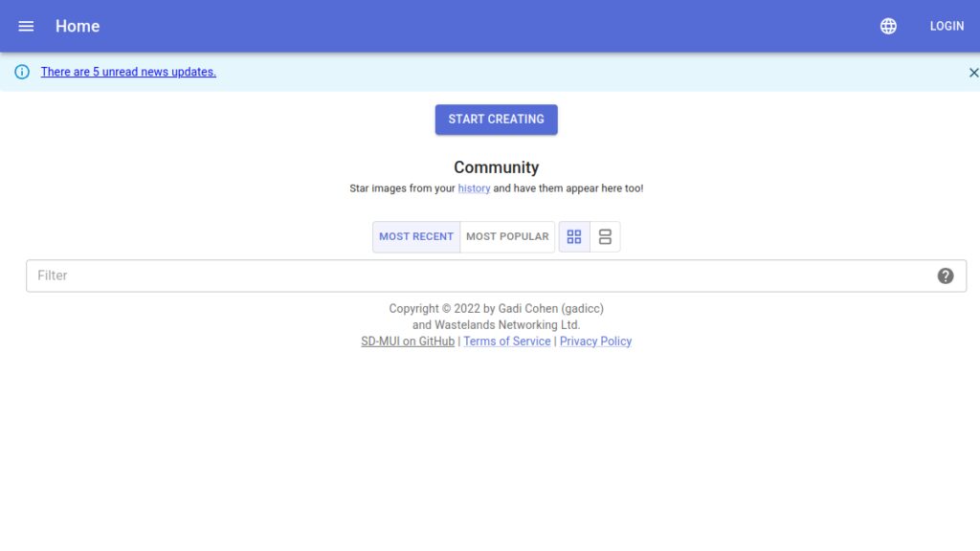
Task: Follow the history link
Action: tap(474, 188)
